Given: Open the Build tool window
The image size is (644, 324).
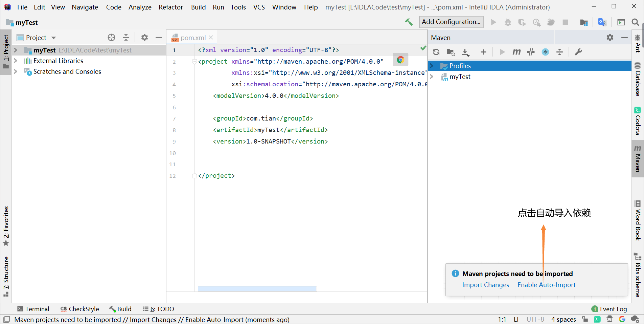Looking at the screenshot, I should coord(120,309).
